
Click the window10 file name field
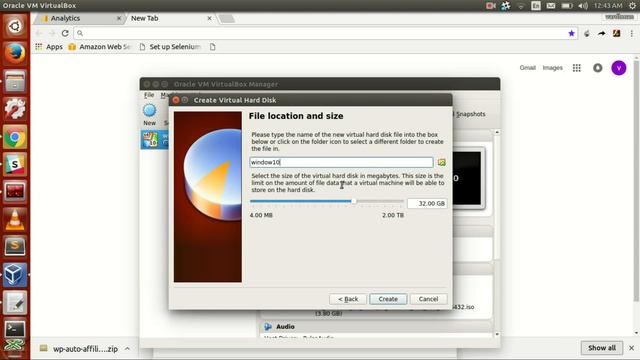(341, 162)
